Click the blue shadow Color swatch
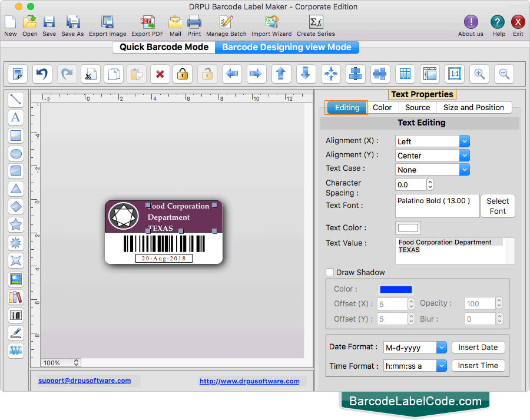 pos(396,289)
